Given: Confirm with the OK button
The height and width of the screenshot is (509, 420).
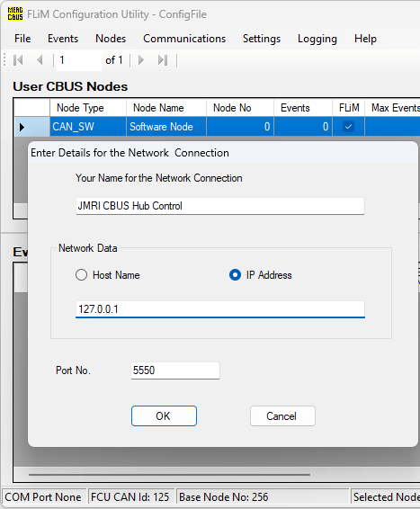Looking at the screenshot, I should click(x=164, y=415).
